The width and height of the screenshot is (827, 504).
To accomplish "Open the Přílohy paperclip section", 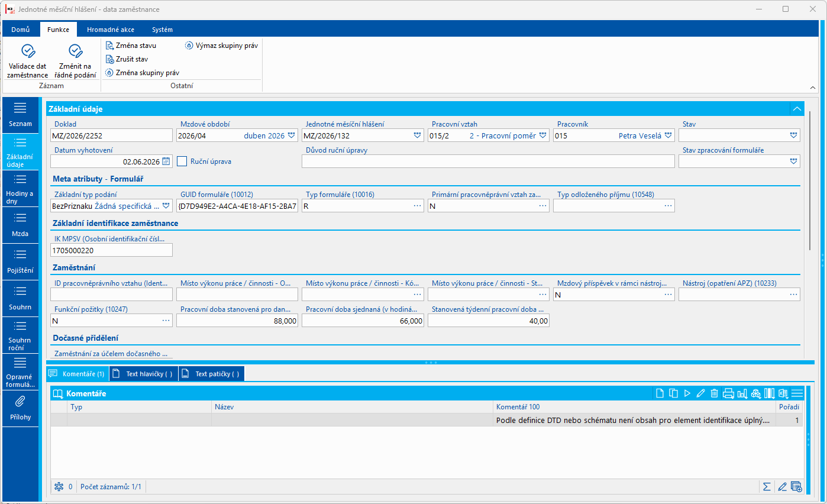I will pos(20,408).
